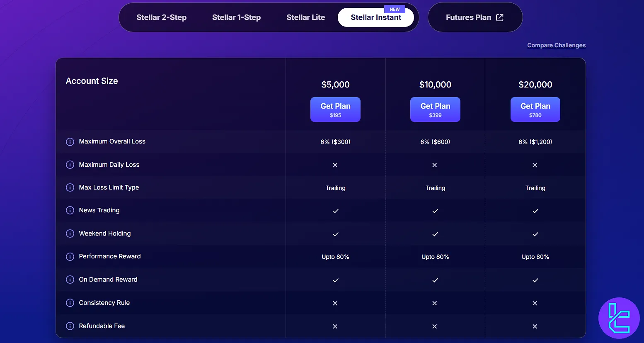Open the Stellar Lite tab

click(x=305, y=17)
